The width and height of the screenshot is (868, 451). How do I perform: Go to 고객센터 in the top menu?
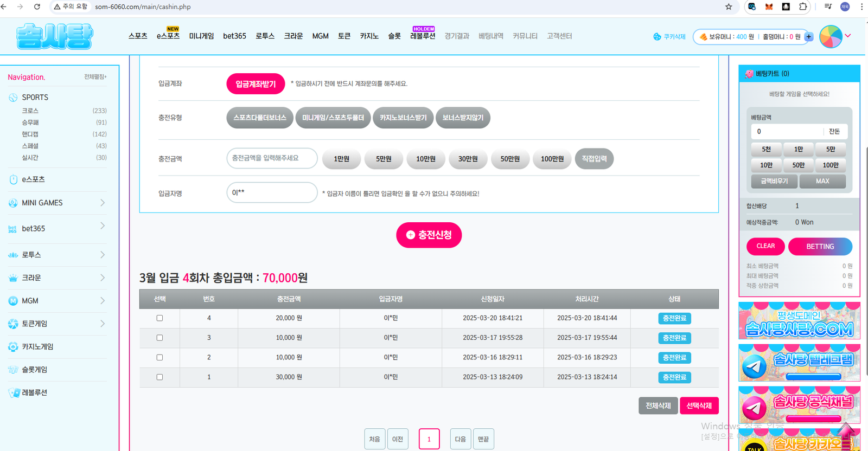tap(559, 36)
